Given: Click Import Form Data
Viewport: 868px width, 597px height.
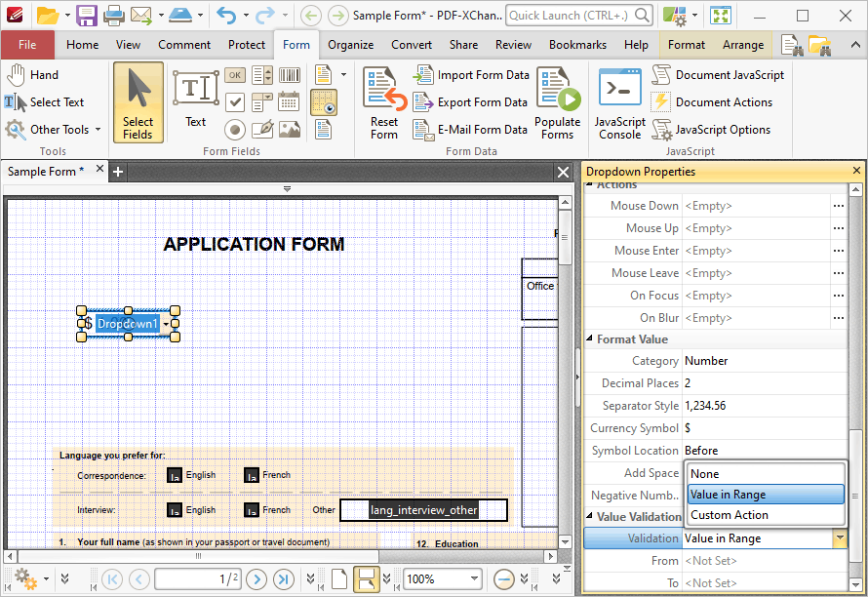Looking at the screenshot, I should coord(471,75).
